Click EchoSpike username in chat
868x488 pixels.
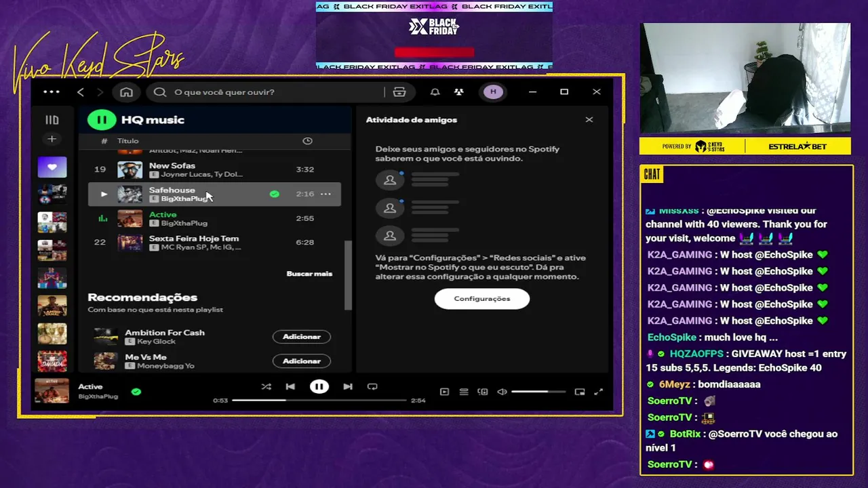(x=672, y=338)
